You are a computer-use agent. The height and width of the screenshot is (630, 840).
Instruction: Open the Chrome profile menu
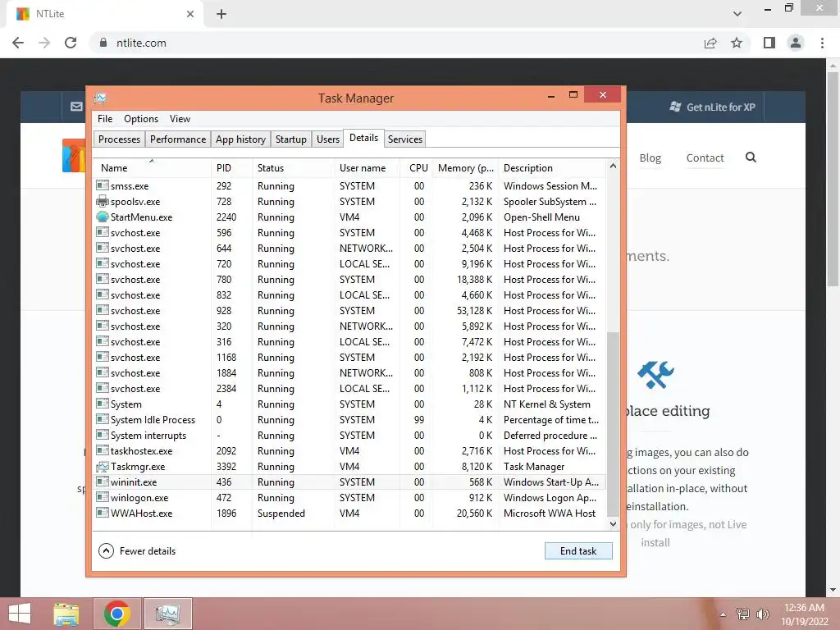tap(796, 43)
